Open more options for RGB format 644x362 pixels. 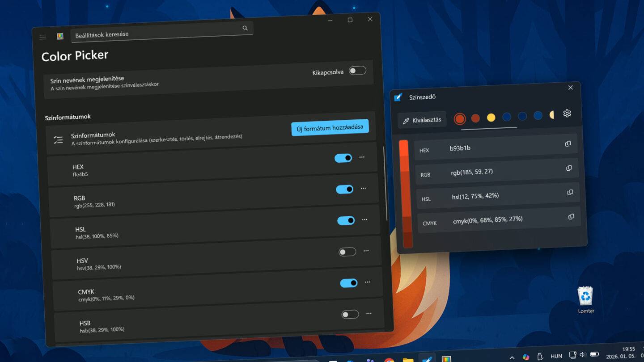[363, 188]
